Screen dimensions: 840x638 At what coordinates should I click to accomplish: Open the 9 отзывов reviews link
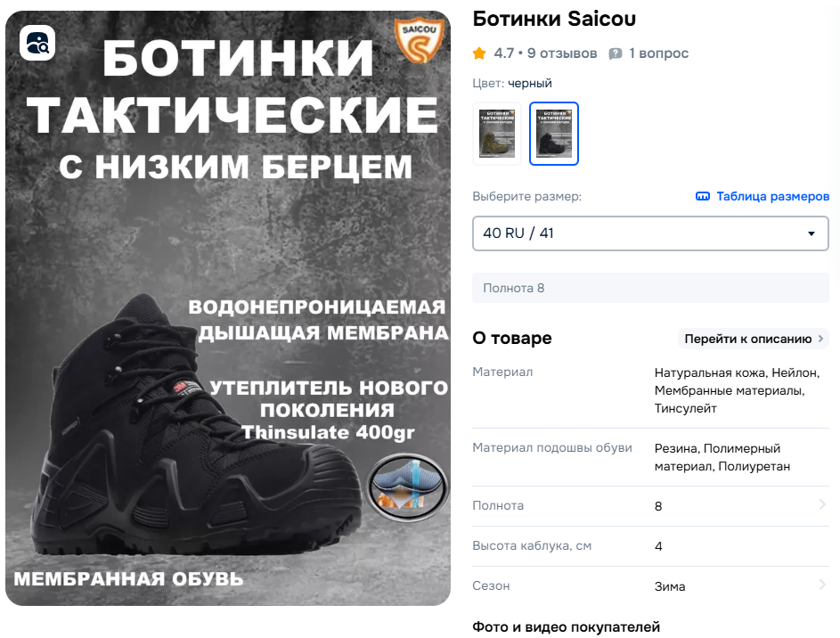[561, 53]
